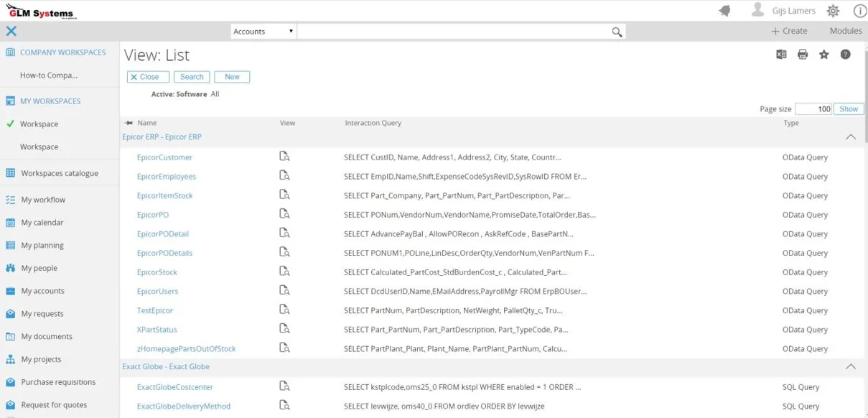Collapse the Exact Globe group

pos(851,366)
